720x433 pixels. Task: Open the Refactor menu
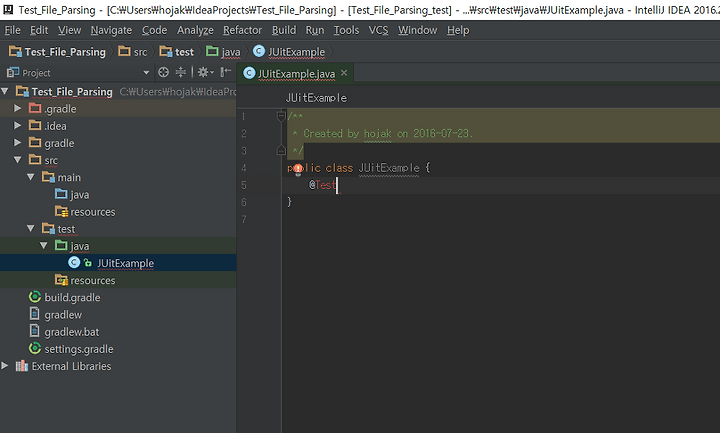click(x=242, y=30)
